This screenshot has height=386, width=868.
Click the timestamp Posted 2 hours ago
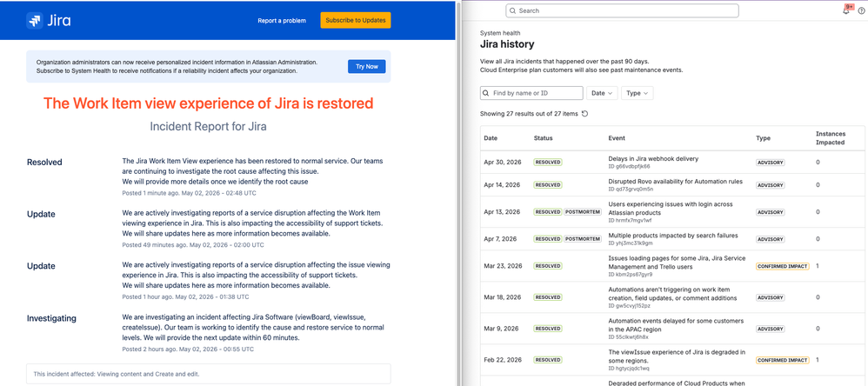[x=188, y=349]
